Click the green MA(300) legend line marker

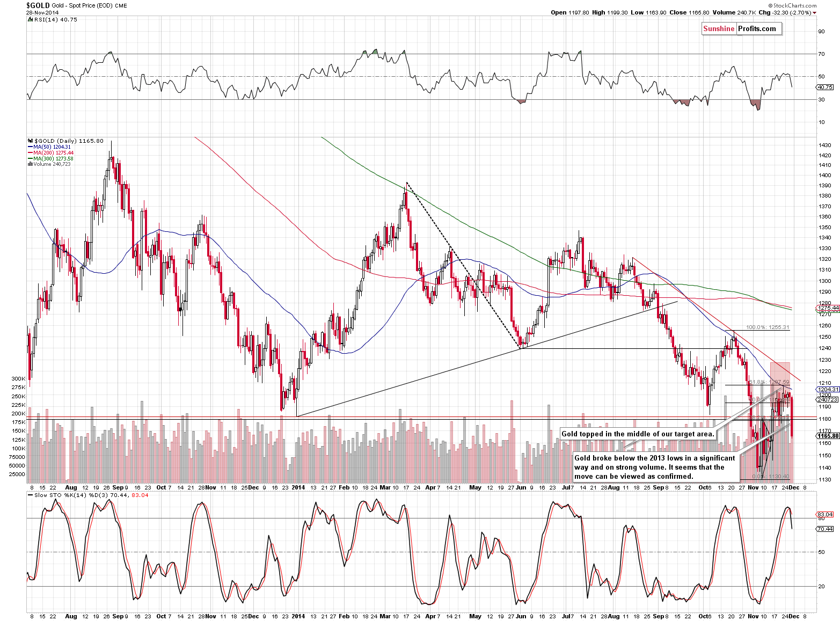point(30,159)
